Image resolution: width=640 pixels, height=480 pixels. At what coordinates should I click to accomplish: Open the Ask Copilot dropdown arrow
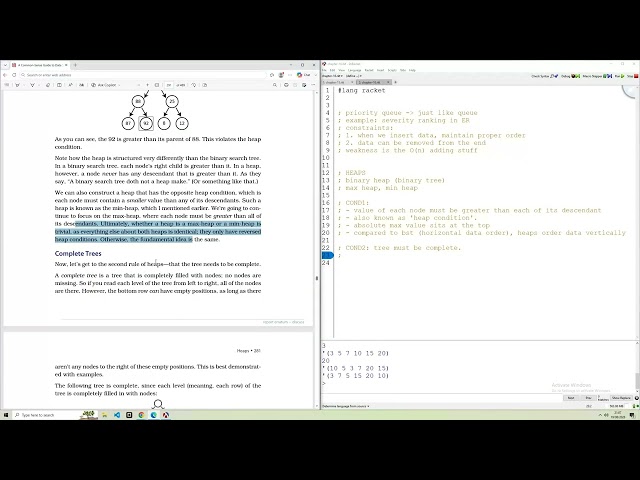pyautogui.click(x=119, y=85)
